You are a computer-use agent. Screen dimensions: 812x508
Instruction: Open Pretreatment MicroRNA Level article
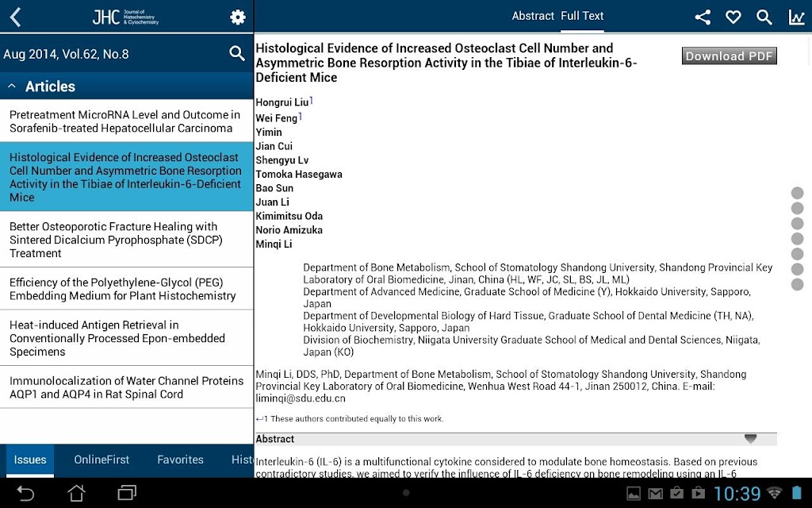(x=126, y=121)
